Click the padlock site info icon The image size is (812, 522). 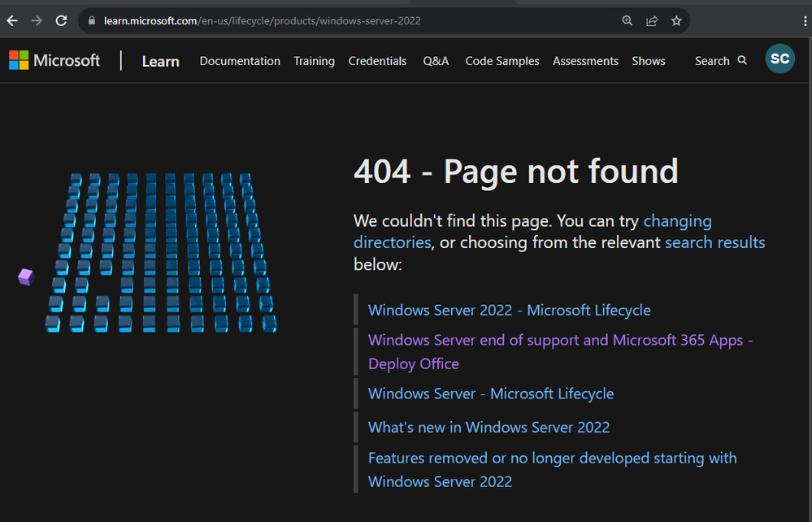pos(92,20)
